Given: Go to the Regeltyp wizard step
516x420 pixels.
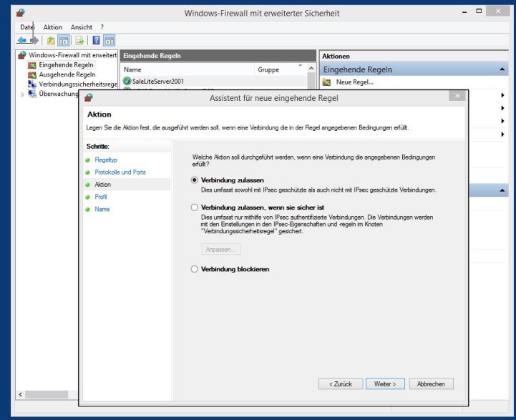Looking at the screenshot, I should [106, 160].
